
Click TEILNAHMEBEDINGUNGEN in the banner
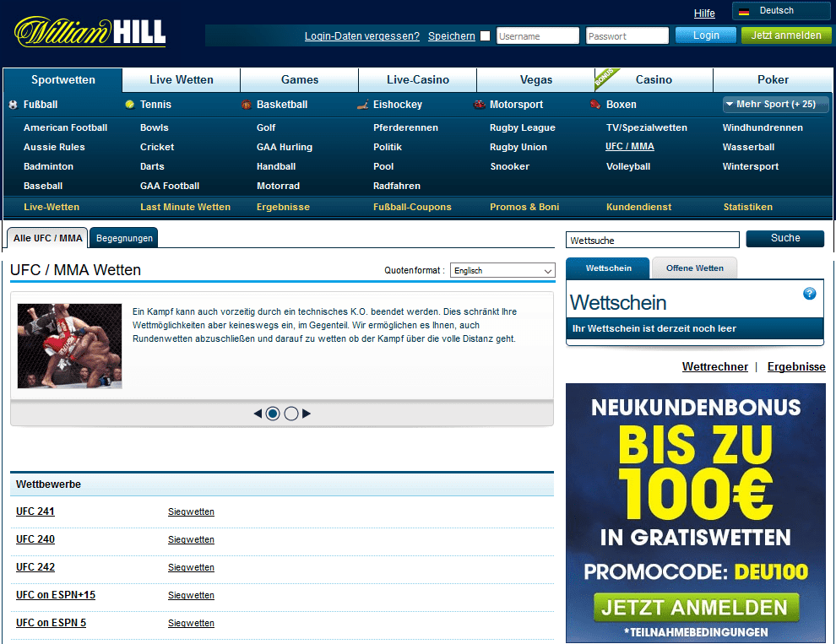pyautogui.click(x=697, y=632)
